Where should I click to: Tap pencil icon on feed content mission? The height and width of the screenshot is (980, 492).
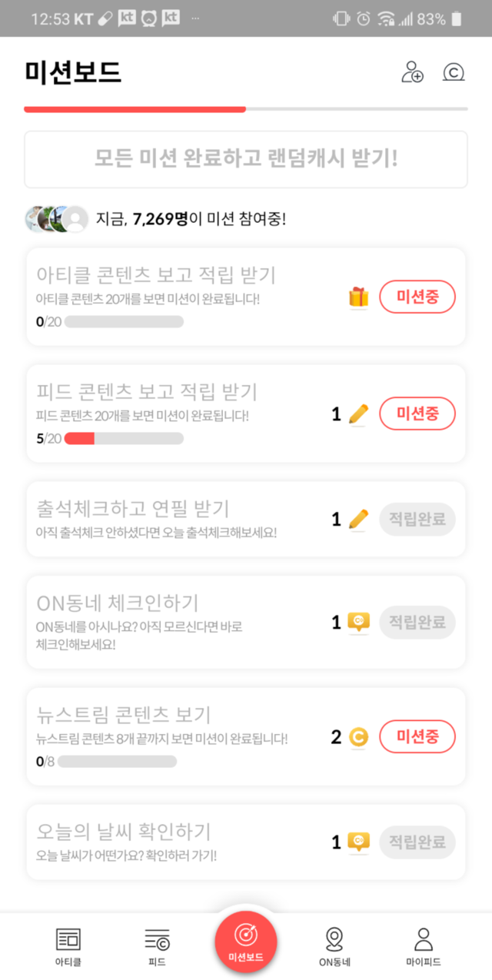point(358,414)
